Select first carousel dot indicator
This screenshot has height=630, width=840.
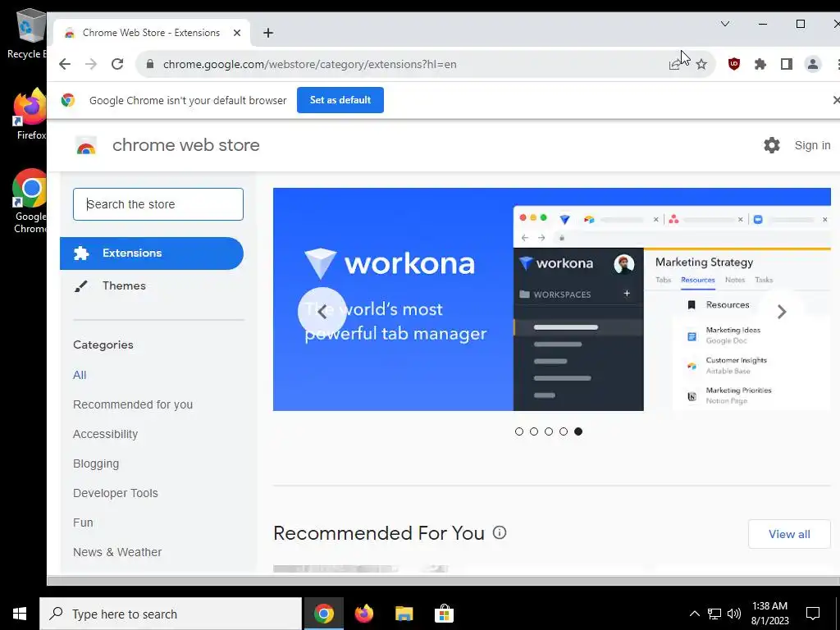click(x=519, y=431)
